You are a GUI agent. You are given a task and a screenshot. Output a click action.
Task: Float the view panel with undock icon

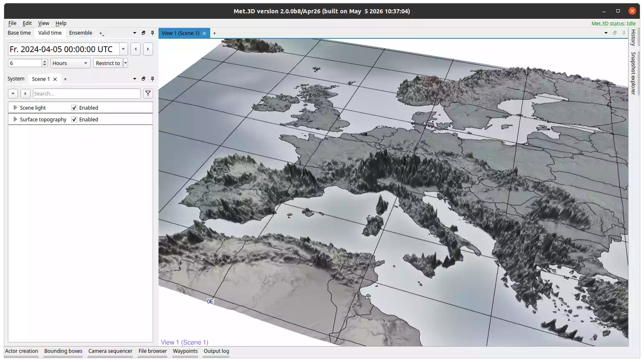tap(615, 33)
